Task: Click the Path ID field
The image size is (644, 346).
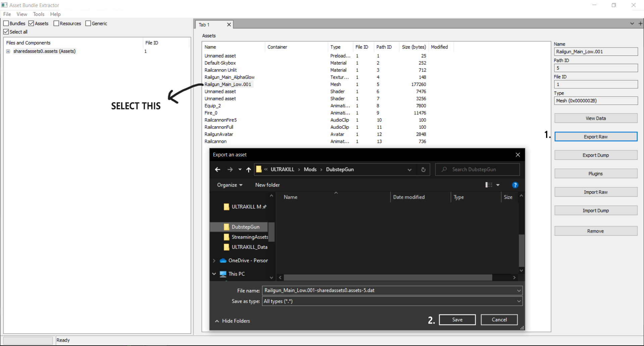Action: (x=596, y=68)
